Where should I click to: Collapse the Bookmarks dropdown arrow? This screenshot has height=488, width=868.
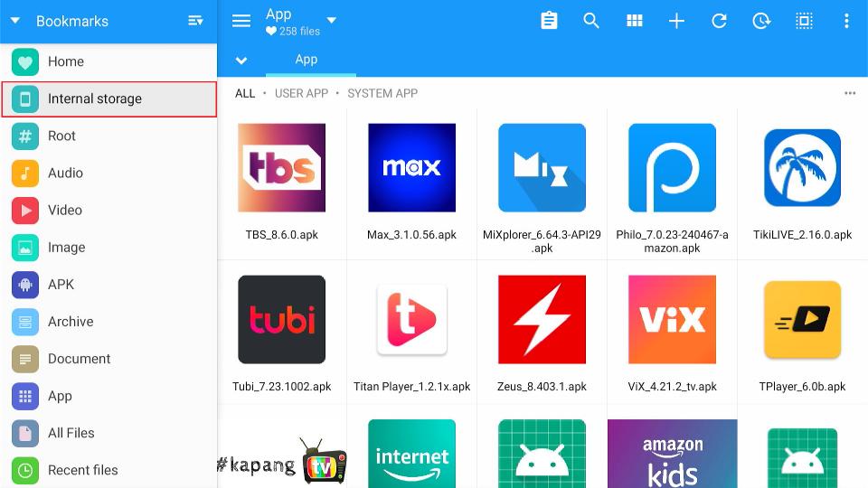click(15, 21)
